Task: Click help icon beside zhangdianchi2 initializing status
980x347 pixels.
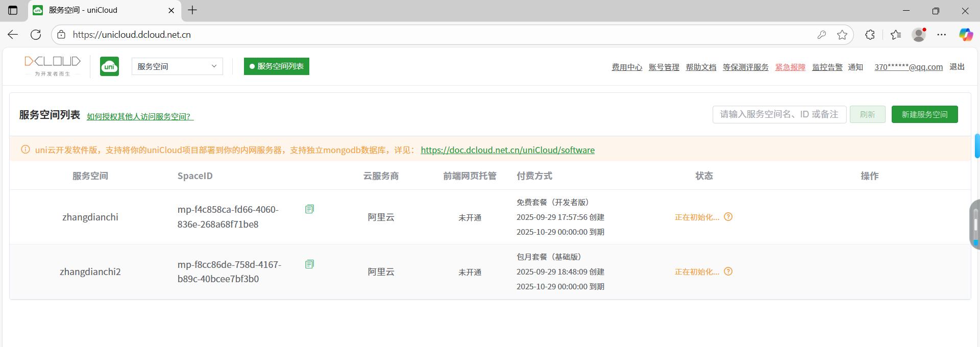Action: click(728, 271)
